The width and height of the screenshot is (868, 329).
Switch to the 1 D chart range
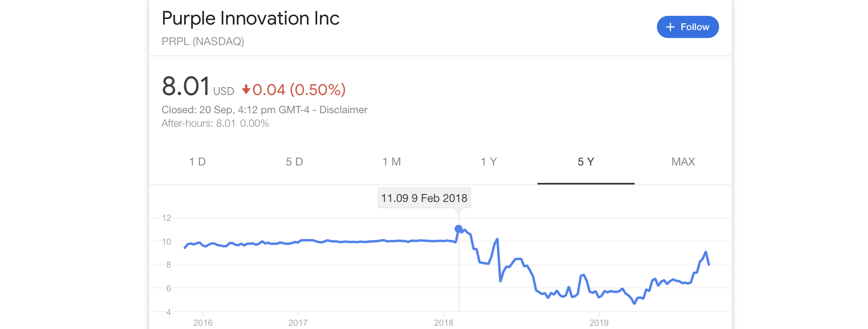tap(197, 162)
